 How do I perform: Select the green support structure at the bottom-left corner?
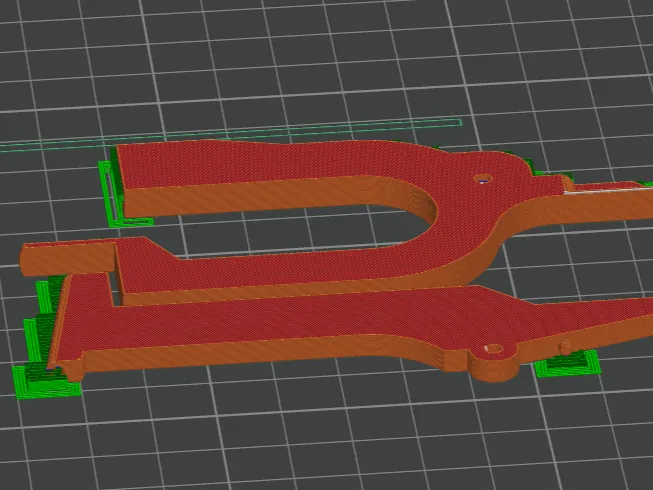[46, 381]
